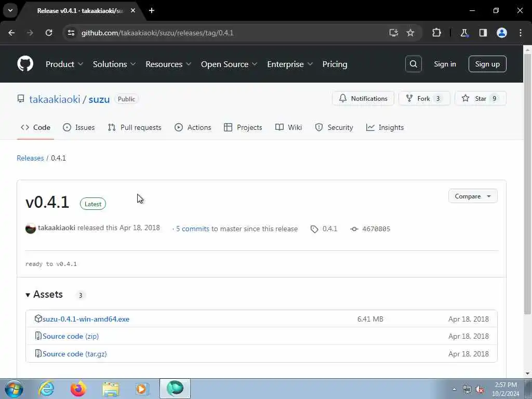The image size is (532, 399).
Task: Expand the Solutions navigation dropdown
Action: (x=114, y=64)
